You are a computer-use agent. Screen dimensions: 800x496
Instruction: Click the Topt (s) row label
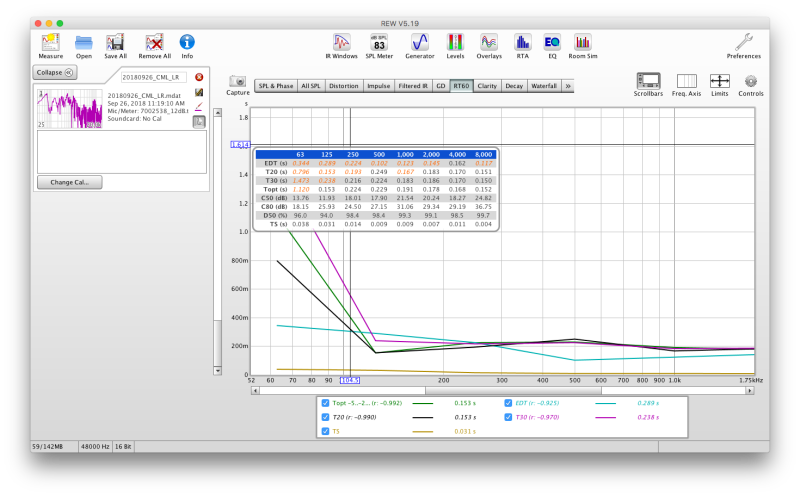click(275, 189)
